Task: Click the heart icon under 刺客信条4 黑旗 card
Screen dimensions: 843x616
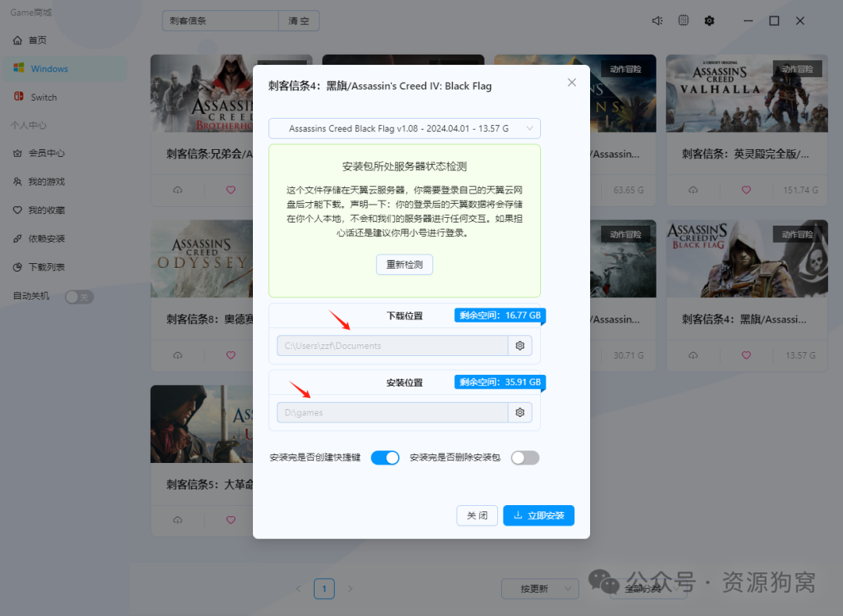Action: (x=746, y=355)
